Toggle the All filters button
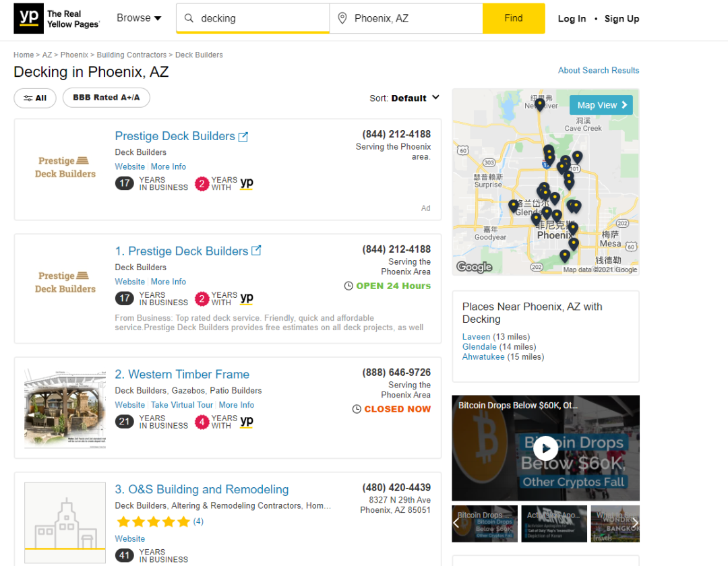Viewport: 728px width, 566px height. [x=35, y=98]
